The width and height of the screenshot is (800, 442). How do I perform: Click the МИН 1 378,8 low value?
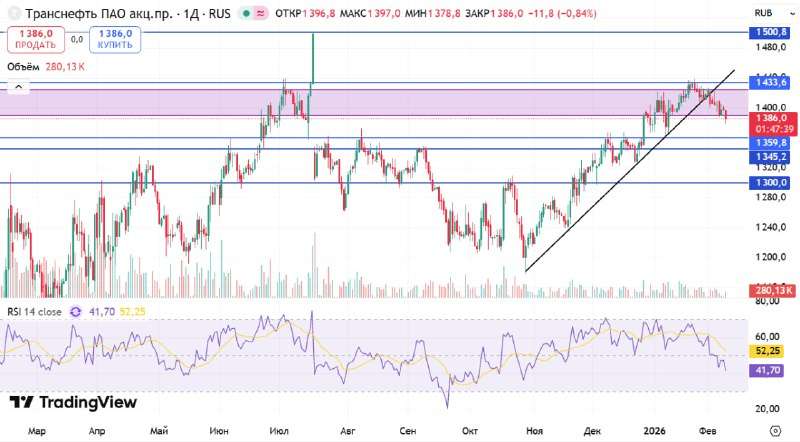(433, 14)
